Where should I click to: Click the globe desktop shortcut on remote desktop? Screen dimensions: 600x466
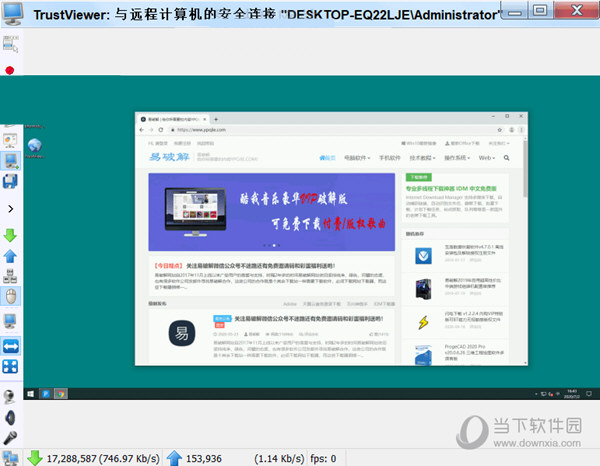coord(34,148)
